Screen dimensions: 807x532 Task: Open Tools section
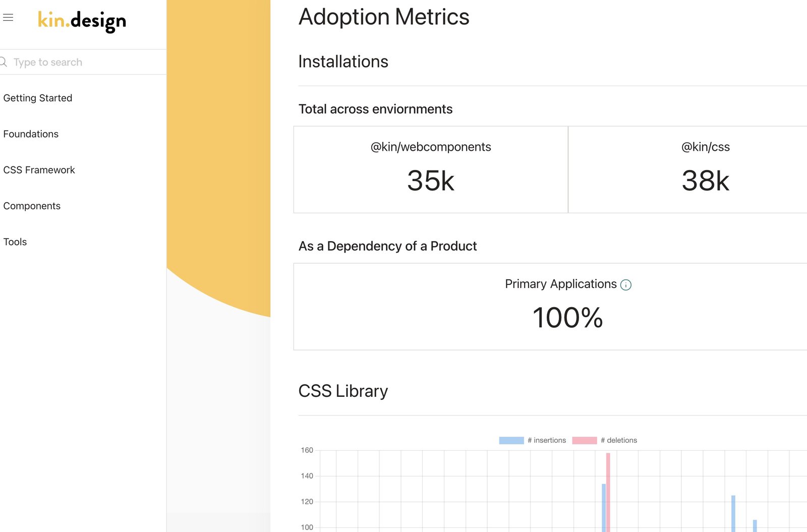point(15,242)
